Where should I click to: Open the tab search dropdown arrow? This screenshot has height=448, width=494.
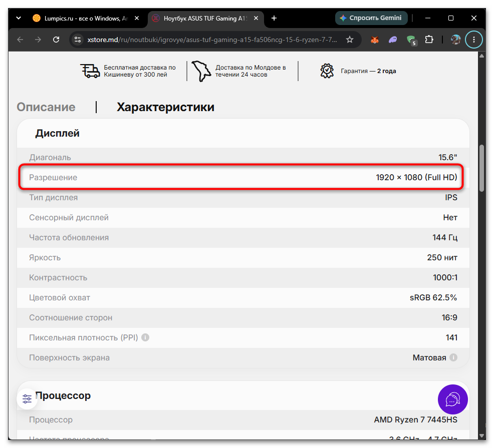coord(19,18)
